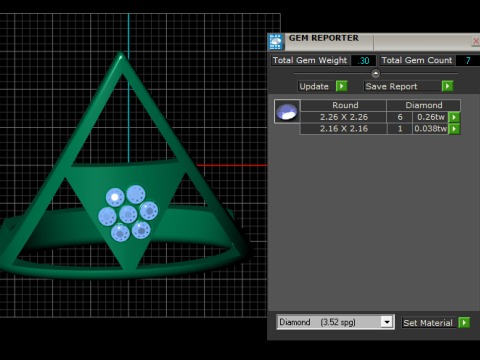Click the green arrow next to Update
This screenshot has width=480, height=360.
[341, 86]
